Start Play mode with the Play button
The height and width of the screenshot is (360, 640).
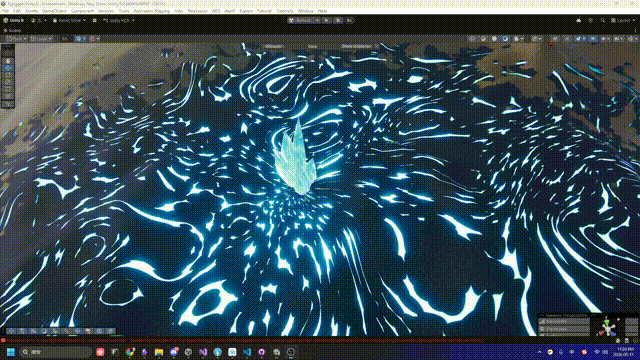click(x=327, y=20)
